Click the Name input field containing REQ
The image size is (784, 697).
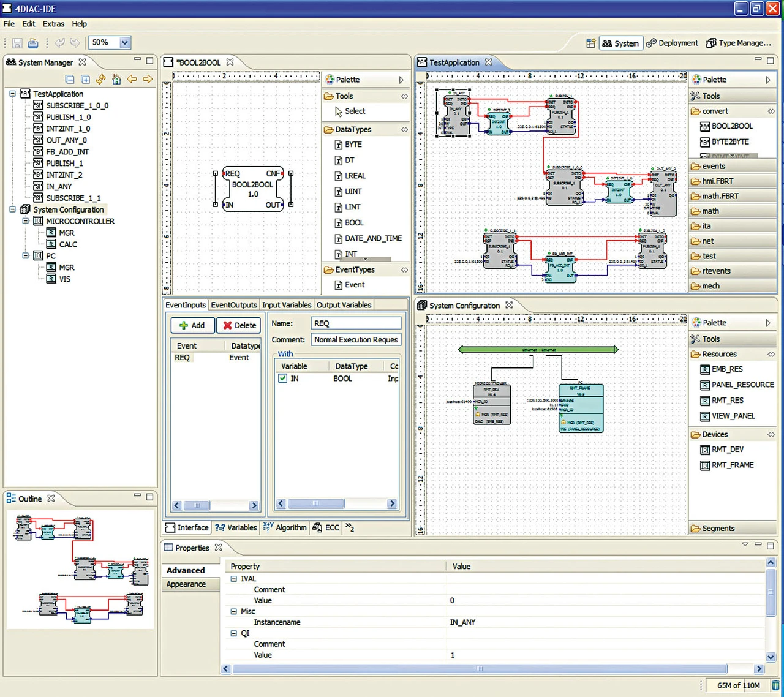(356, 323)
